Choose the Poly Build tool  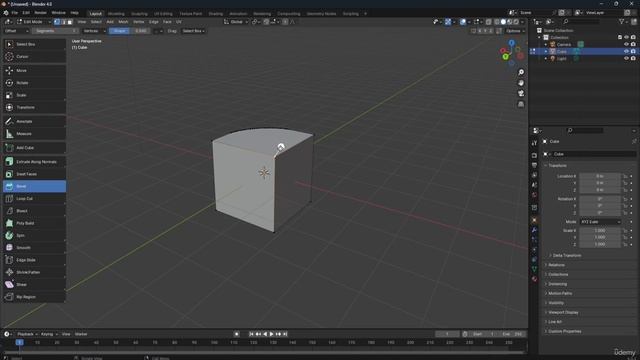(34, 223)
